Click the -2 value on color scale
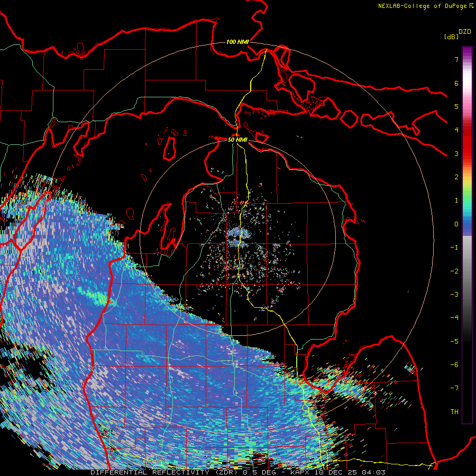 pyautogui.click(x=454, y=271)
